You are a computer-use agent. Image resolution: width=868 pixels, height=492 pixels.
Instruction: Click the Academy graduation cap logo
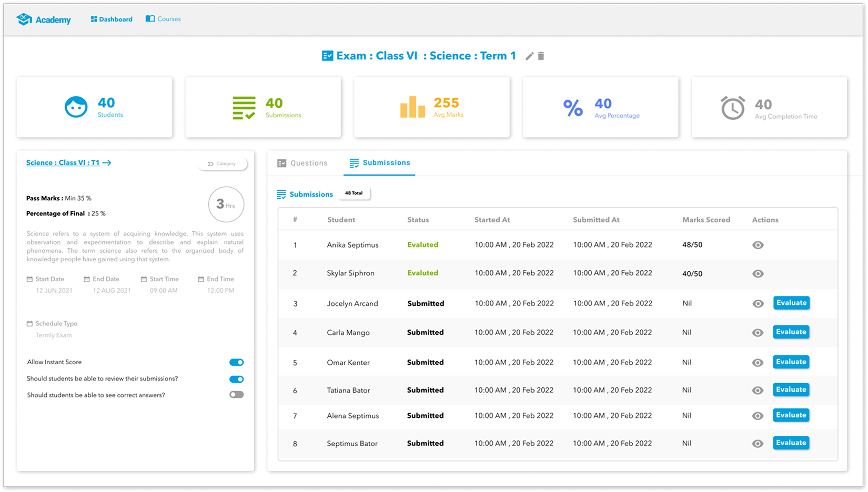click(24, 19)
